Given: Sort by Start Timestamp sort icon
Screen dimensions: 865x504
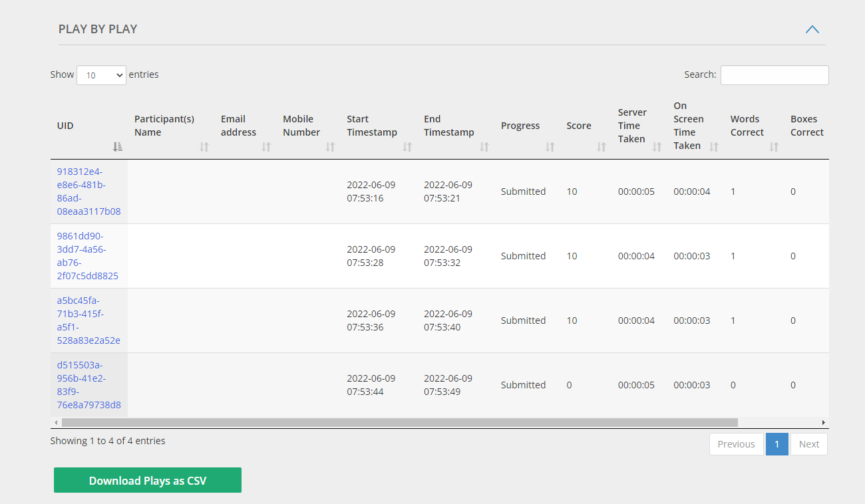Looking at the screenshot, I should click(407, 147).
